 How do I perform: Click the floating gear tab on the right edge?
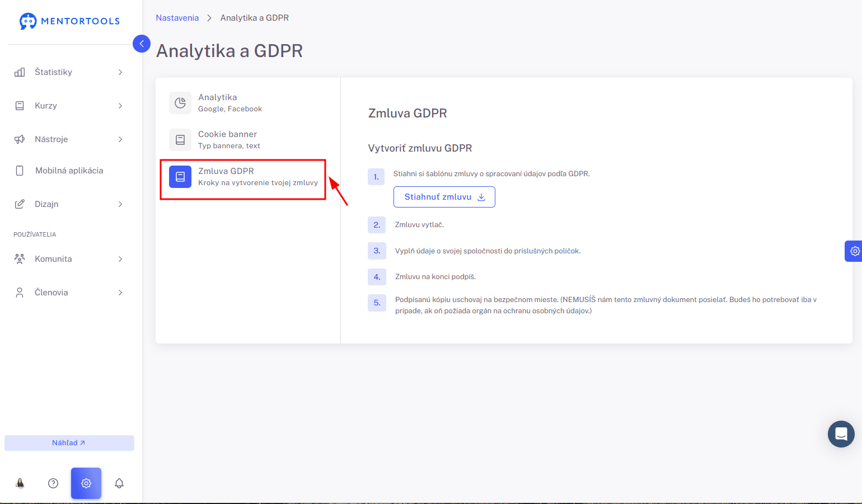click(x=854, y=251)
